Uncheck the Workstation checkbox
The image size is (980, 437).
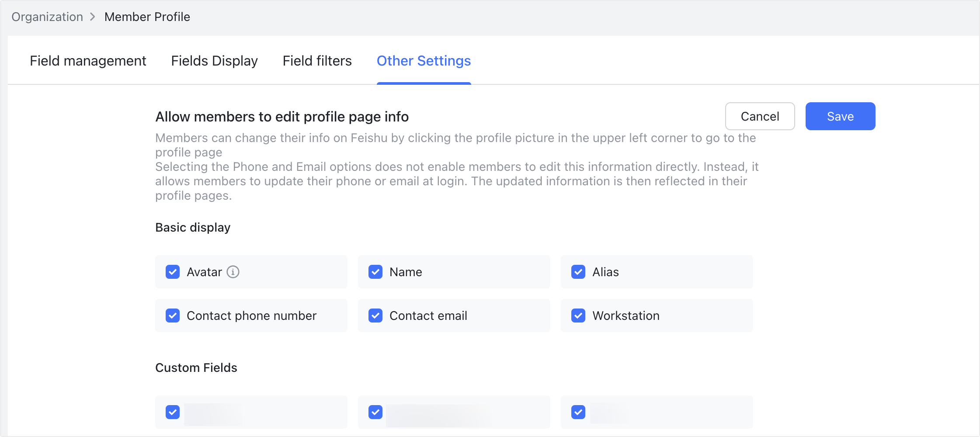pyautogui.click(x=578, y=316)
